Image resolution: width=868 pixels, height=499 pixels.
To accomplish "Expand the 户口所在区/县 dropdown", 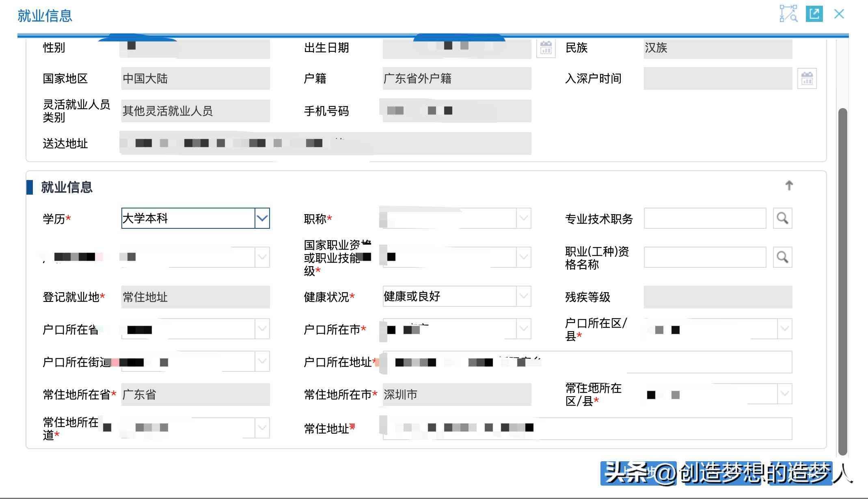I will point(784,329).
